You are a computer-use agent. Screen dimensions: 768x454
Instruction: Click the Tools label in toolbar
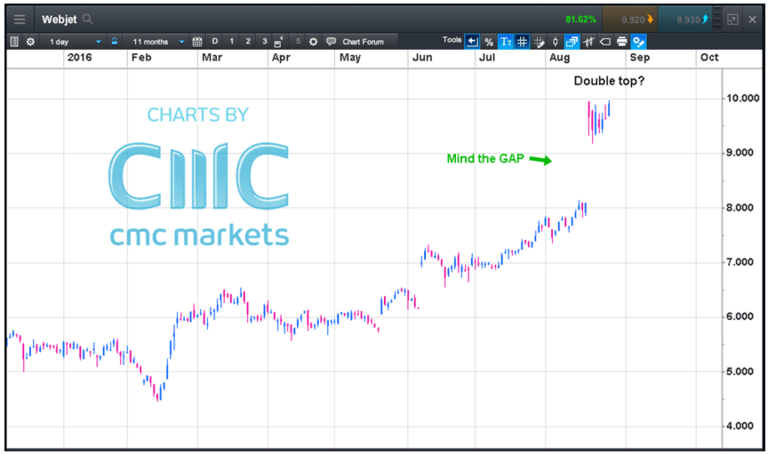click(x=452, y=40)
